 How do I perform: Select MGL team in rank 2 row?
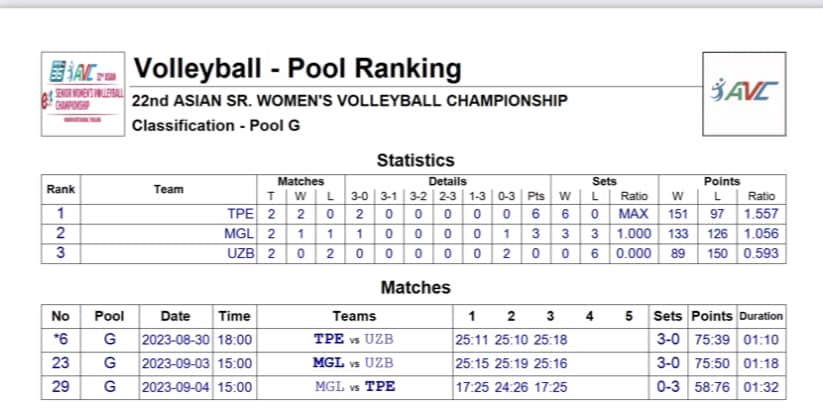pyautogui.click(x=239, y=234)
